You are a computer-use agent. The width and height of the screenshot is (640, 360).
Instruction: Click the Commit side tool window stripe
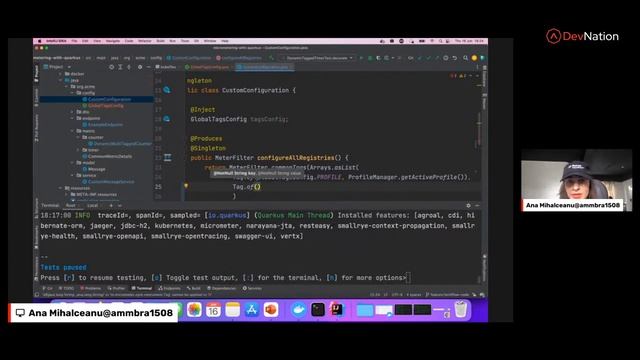[36, 97]
